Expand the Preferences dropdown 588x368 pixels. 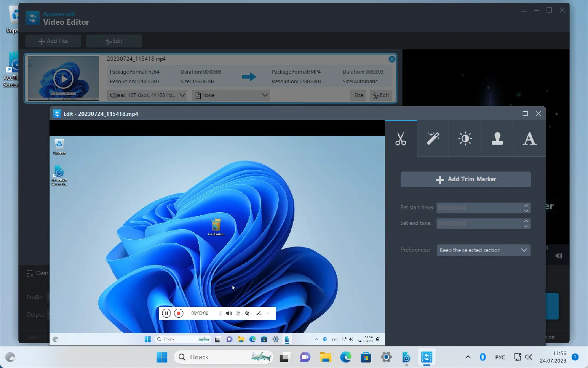[x=484, y=250]
